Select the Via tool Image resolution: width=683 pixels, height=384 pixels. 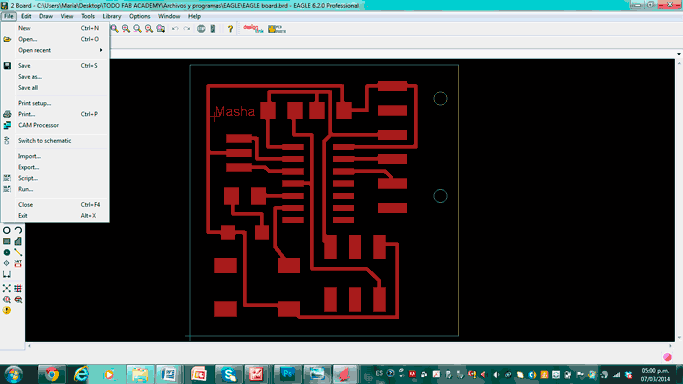7,252
